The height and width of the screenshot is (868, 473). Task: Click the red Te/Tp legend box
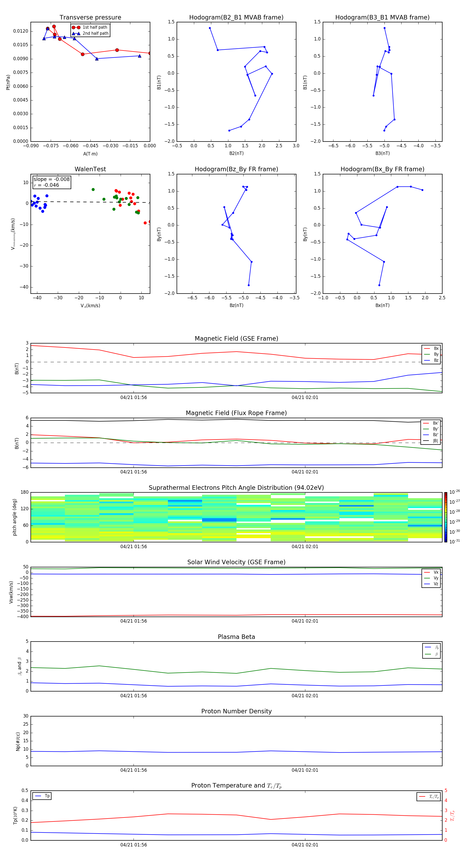tap(429, 796)
